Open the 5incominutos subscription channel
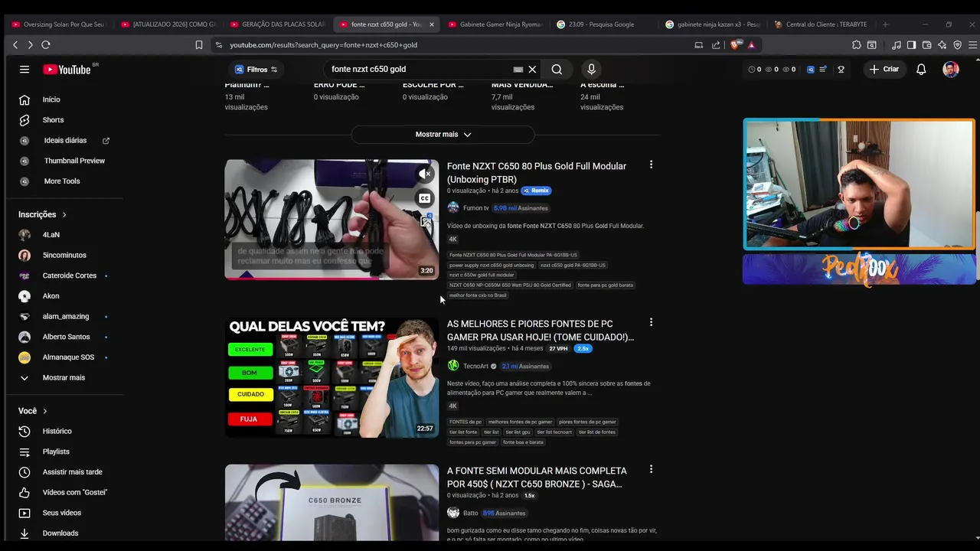 click(65, 255)
